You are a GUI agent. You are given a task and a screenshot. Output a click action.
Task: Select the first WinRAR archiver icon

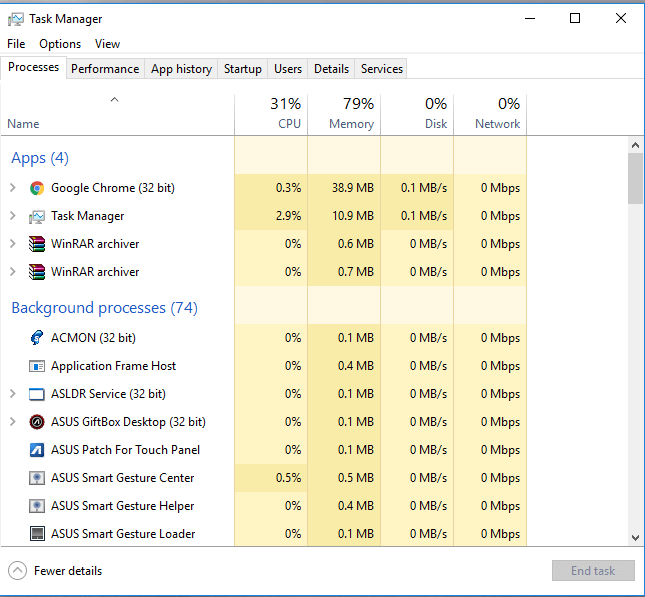click(37, 244)
